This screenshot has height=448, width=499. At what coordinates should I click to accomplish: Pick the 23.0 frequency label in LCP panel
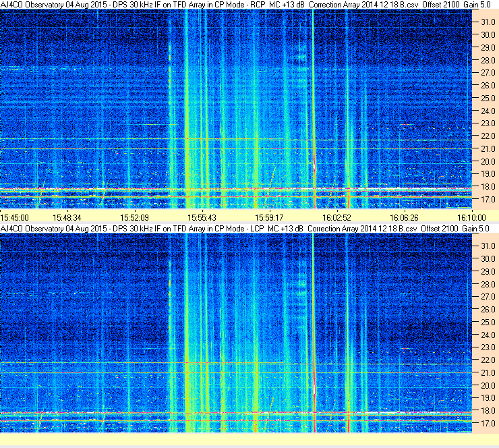pyautogui.click(x=488, y=347)
